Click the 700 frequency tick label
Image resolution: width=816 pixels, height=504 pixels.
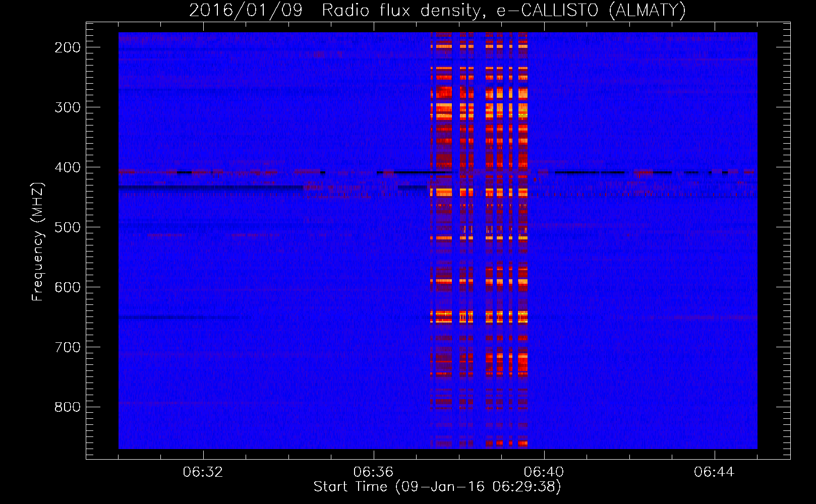click(x=68, y=347)
